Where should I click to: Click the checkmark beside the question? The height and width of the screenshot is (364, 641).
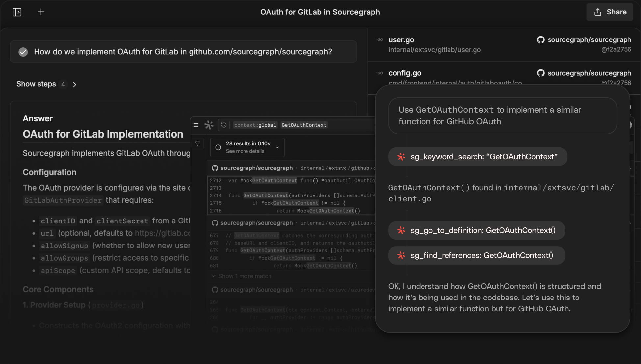point(23,52)
